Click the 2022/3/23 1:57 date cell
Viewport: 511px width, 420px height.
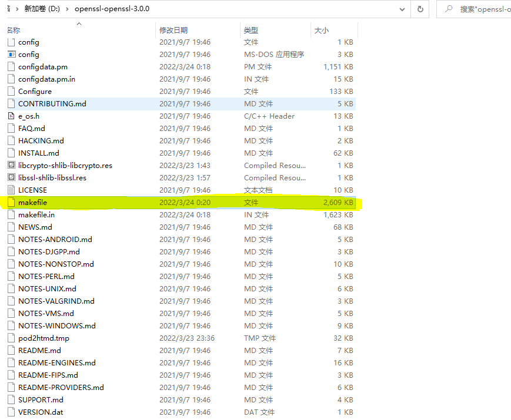(x=185, y=178)
